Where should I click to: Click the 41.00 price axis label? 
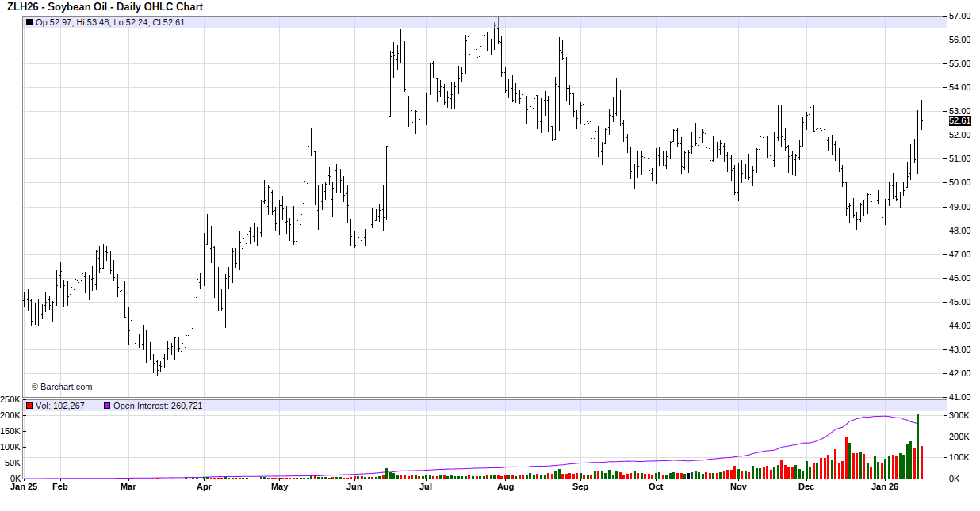point(959,397)
